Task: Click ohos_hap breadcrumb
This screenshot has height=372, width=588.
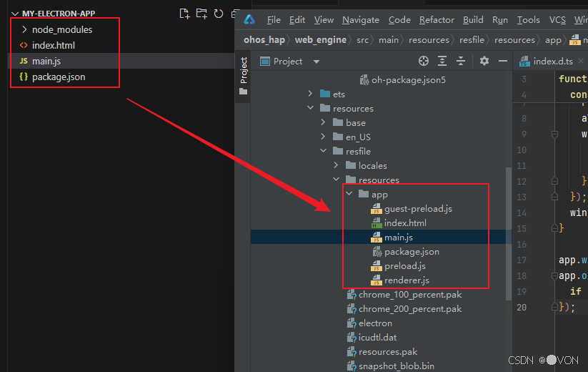Action: click(264, 40)
